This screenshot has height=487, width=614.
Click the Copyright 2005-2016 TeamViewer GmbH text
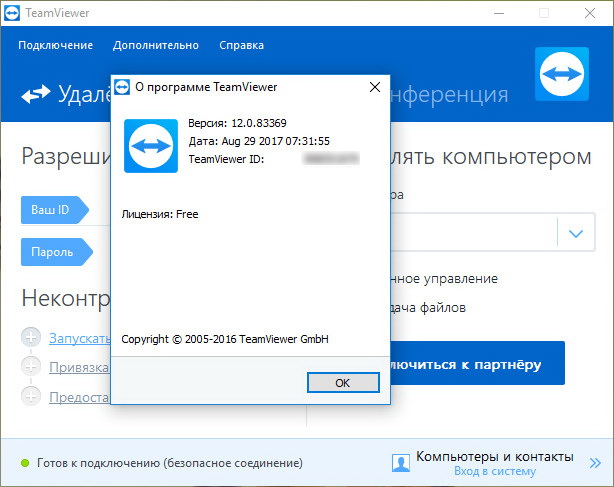(x=225, y=339)
